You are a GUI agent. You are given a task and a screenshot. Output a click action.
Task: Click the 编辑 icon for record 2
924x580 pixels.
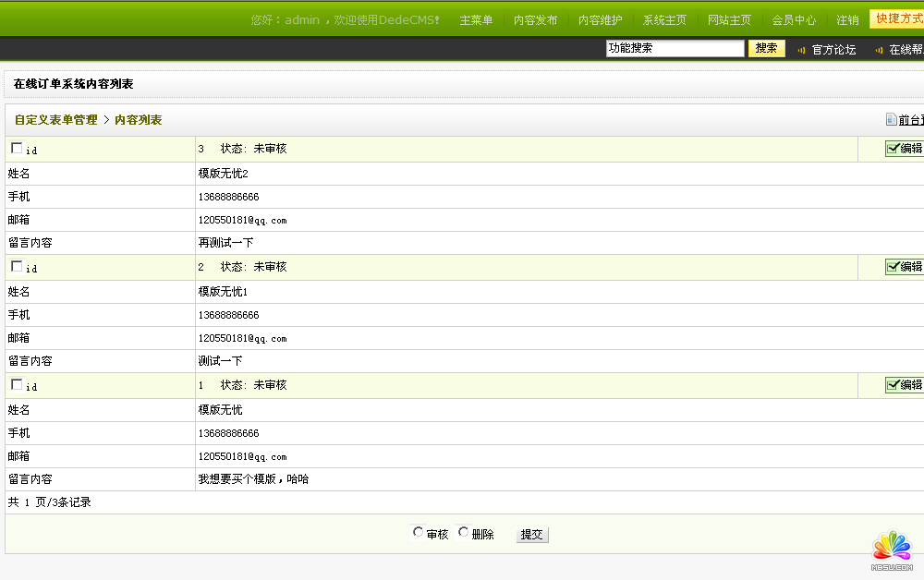click(894, 267)
